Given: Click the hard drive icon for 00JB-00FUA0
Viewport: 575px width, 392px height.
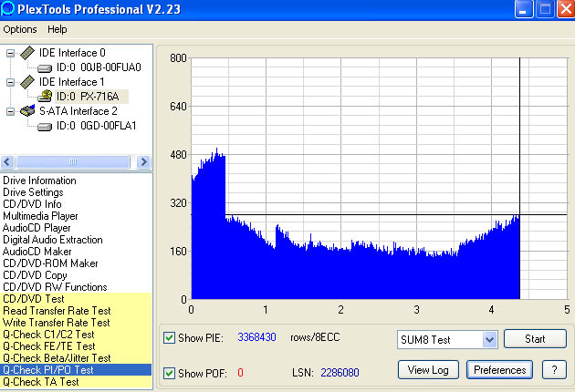Looking at the screenshot, I should [x=45, y=67].
